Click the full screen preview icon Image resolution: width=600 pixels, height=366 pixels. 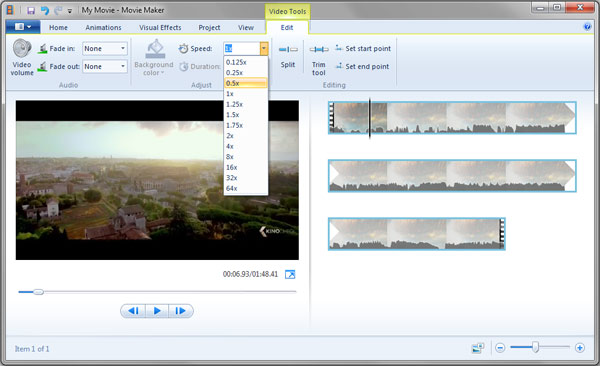[290, 274]
